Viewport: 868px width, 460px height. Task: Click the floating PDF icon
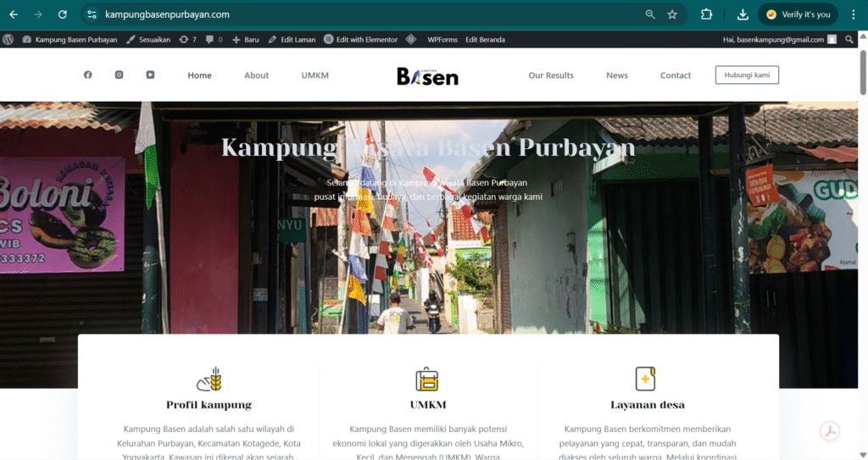click(x=829, y=431)
